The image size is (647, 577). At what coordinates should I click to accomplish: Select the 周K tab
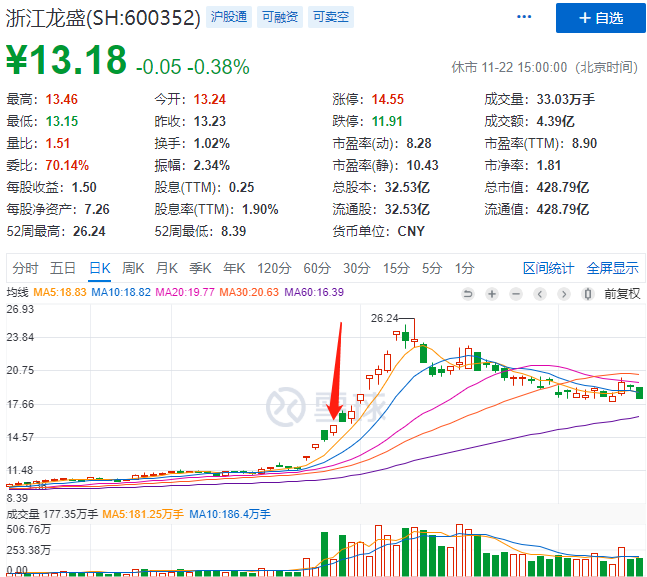point(133,268)
